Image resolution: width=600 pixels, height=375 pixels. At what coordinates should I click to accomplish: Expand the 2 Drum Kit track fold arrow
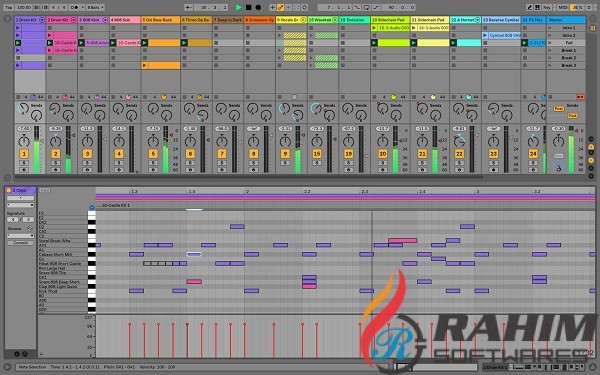click(73, 20)
